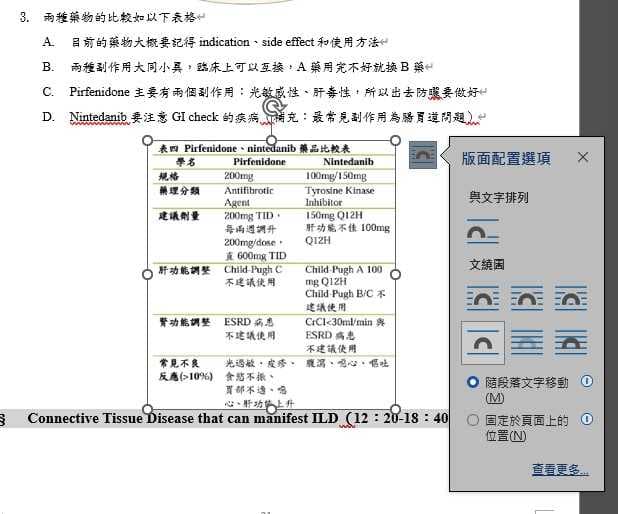Click the top-left resize handle of the image
This screenshot has height=514, width=618.
[147, 140]
